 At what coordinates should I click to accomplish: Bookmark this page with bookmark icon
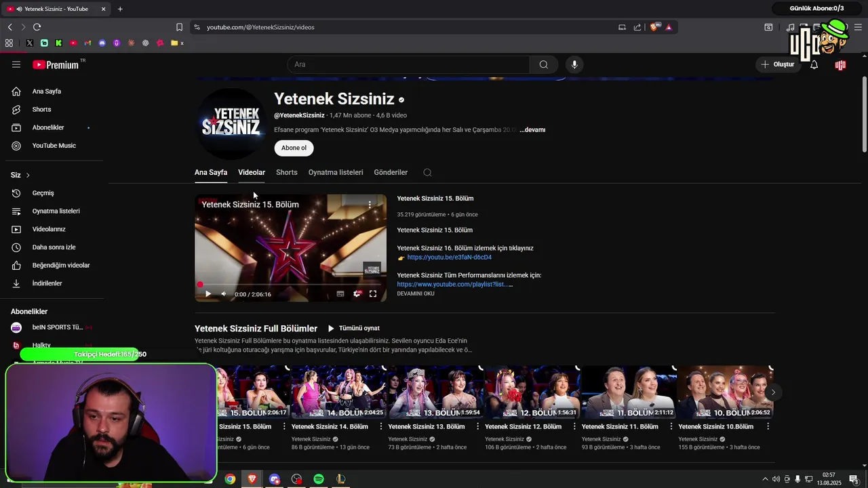point(179,27)
